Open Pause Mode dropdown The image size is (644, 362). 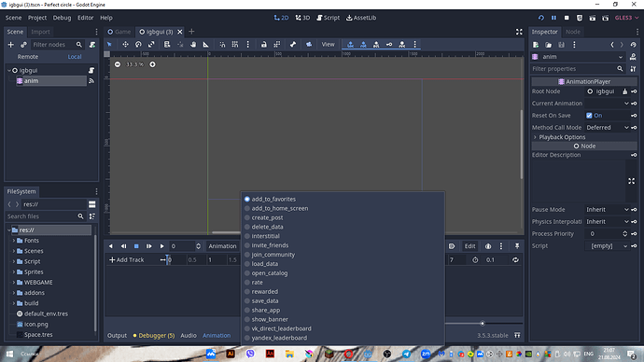pyautogui.click(x=607, y=209)
